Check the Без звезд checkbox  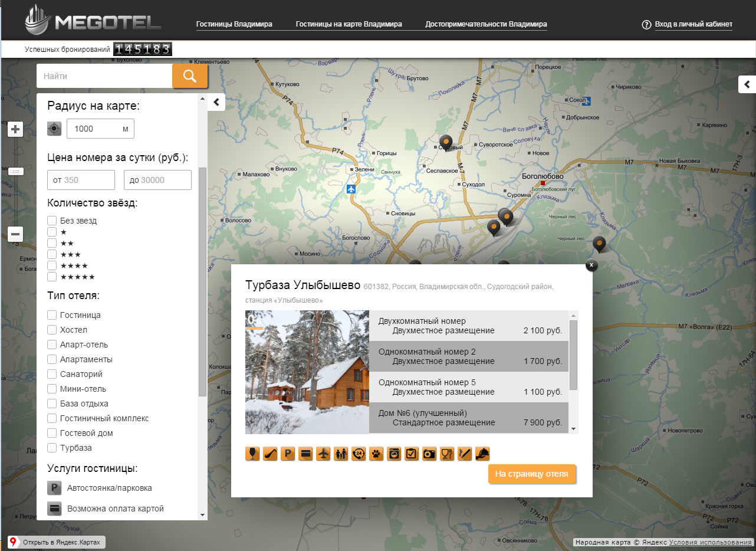coord(52,221)
